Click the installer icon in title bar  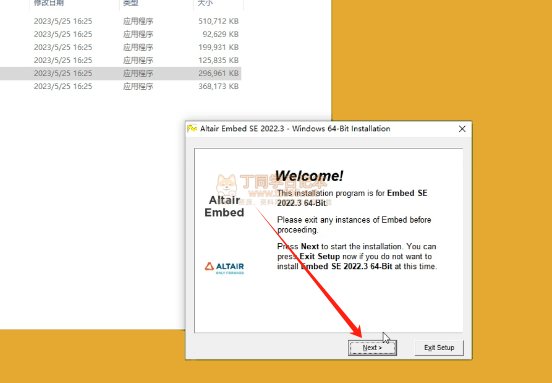click(192, 128)
